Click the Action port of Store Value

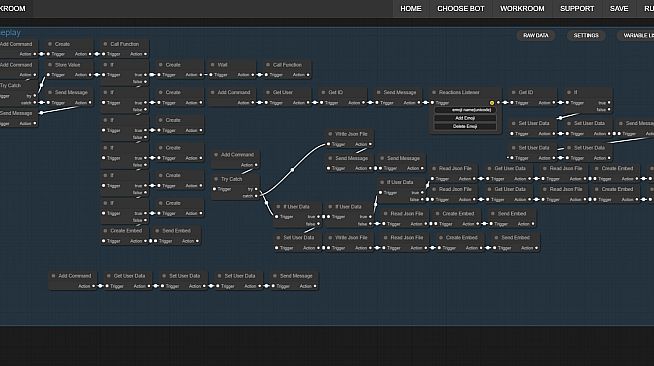pos(90,75)
